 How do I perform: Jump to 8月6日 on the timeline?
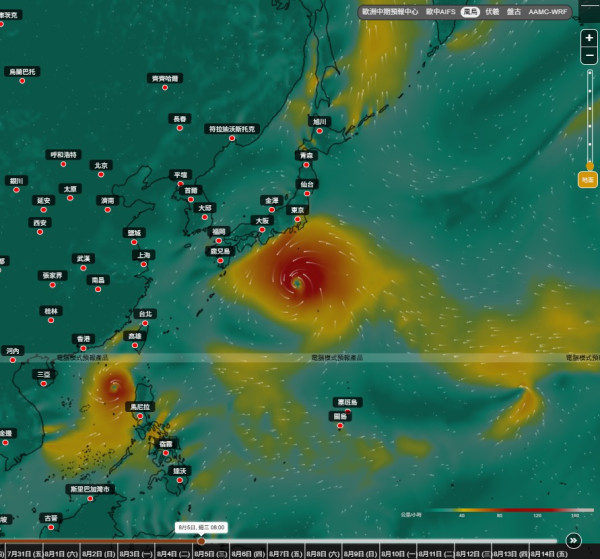pos(248,554)
